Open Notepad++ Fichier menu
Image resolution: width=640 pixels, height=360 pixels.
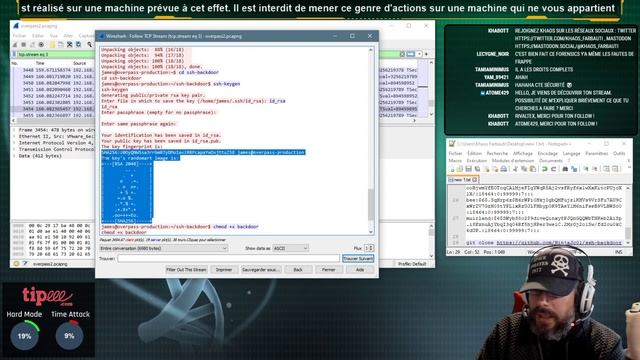[x=455, y=153]
